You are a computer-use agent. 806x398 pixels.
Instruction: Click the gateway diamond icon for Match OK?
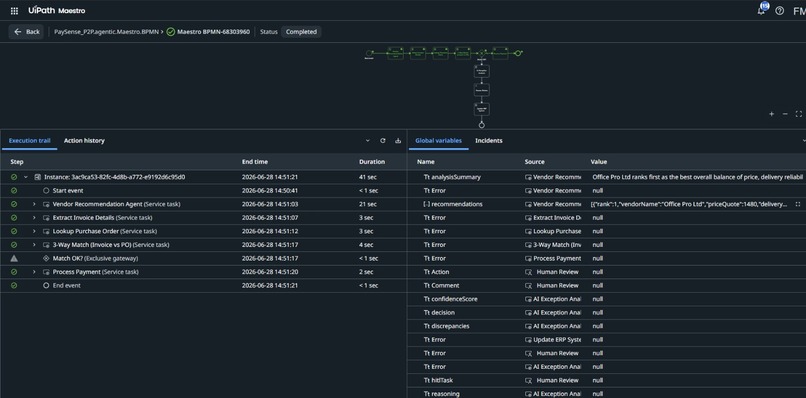[x=46, y=258]
